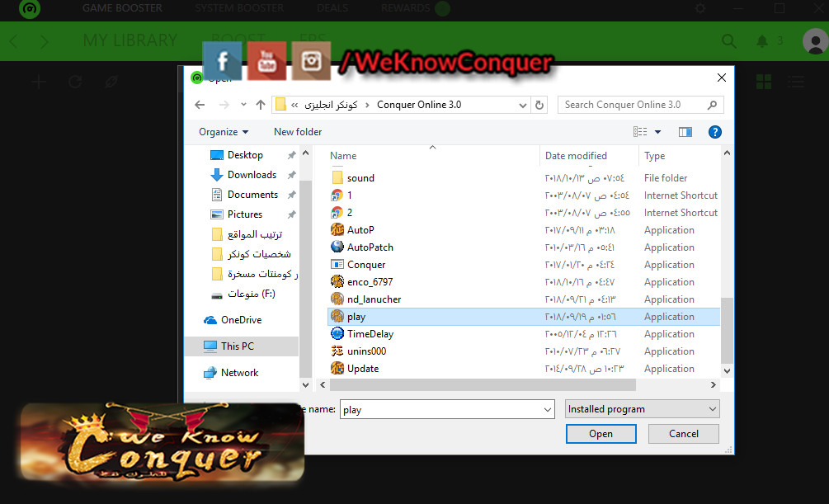Screen dimensions: 829x504
Task: Click the horizontal scrollbar of file list
Action: point(483,385)
